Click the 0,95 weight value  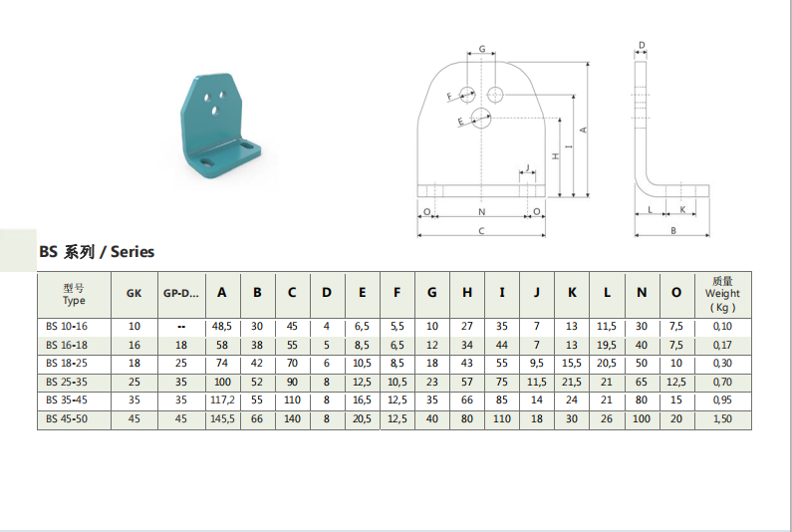pyautogui.click(x=722, y=400)
